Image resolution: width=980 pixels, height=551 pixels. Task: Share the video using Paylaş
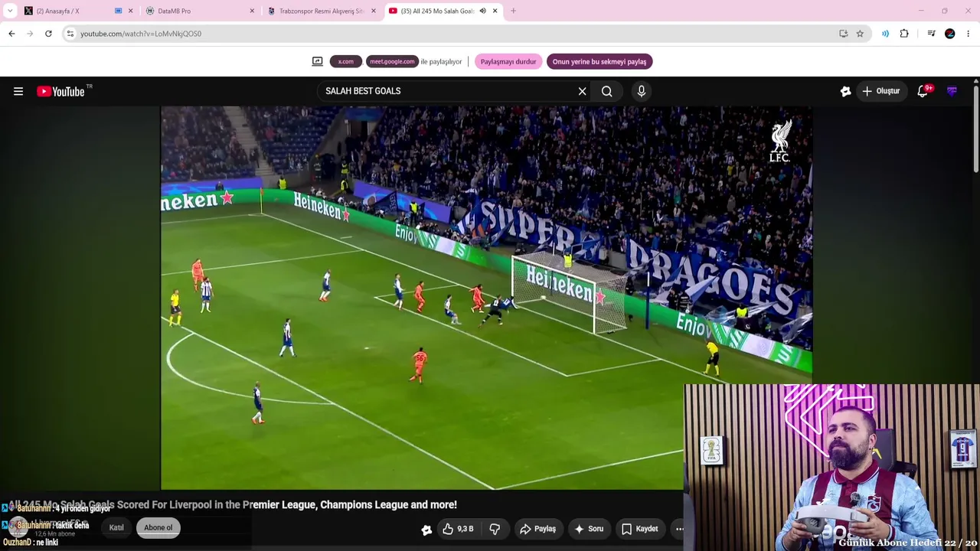537,529
